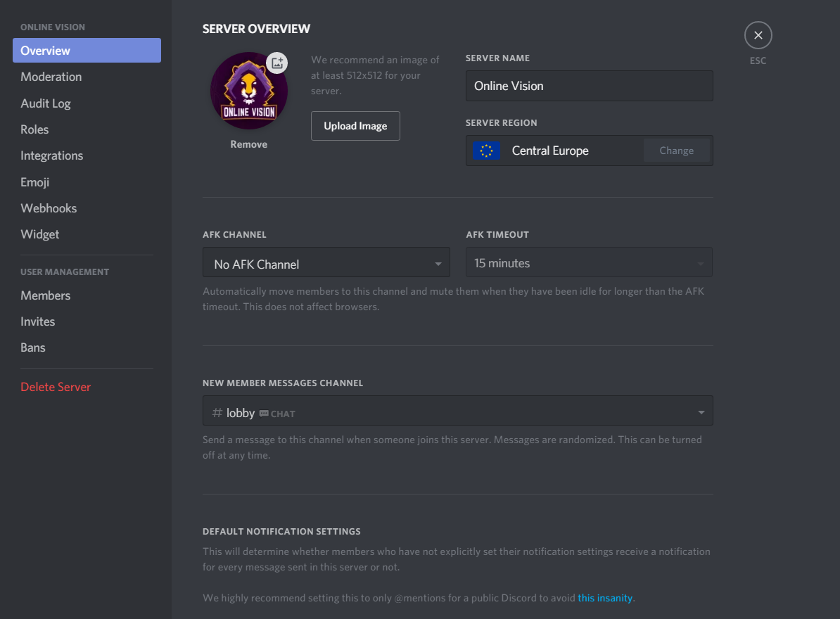The width and height of the screenshot is (840, 619).
Task: Open the Members management page
Action: pyautogui.click(x=46, y=295)
